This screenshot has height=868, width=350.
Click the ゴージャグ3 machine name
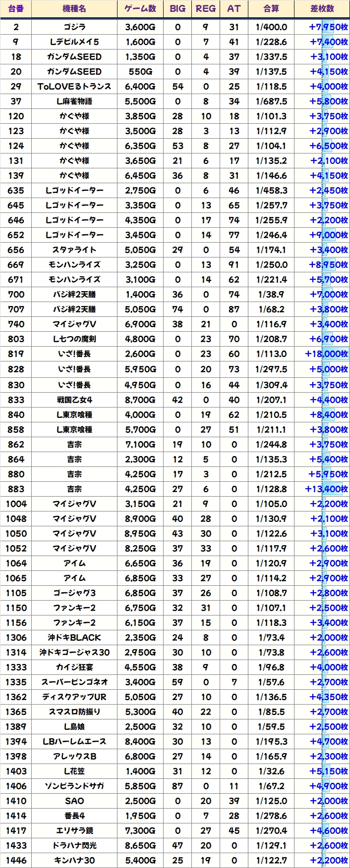(74, 593)
